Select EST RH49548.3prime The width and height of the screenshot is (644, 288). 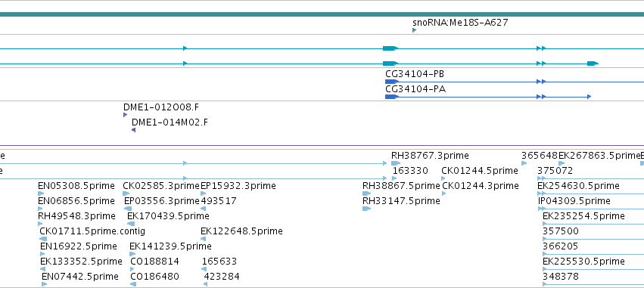coord(76,216)
